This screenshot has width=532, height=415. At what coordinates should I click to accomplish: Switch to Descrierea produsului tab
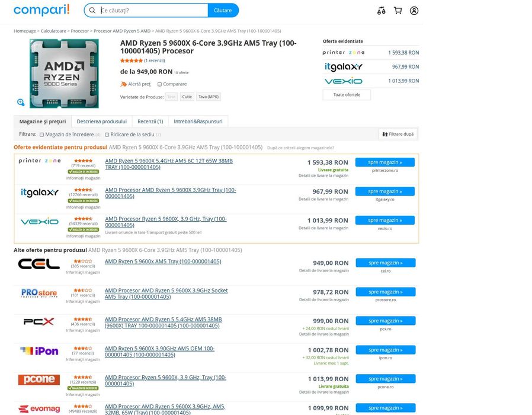pyautogui.click(x=101, y=122)
